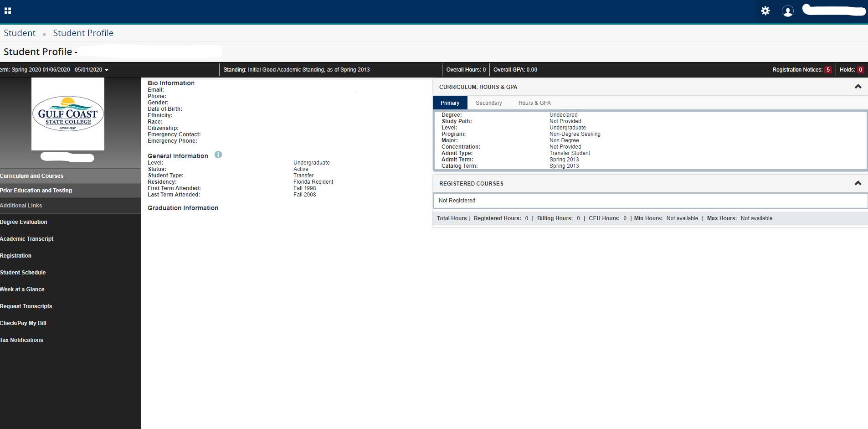Open Check/Pay My Bill page

(x=23, y=323)
